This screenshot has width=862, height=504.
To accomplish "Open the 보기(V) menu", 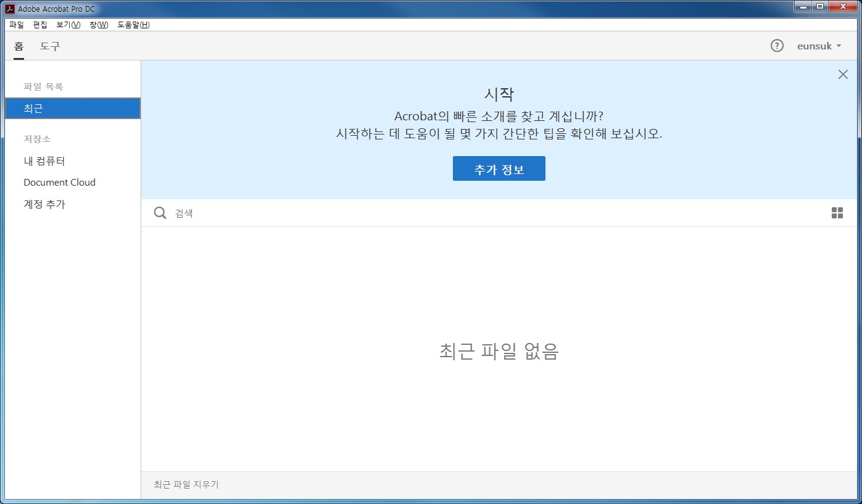I will point(68,25).
